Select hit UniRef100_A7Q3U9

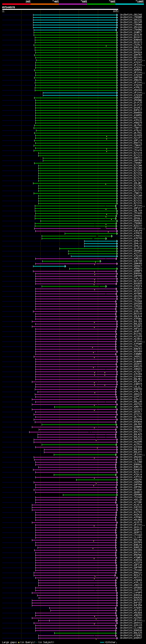[x=131, y=95]
